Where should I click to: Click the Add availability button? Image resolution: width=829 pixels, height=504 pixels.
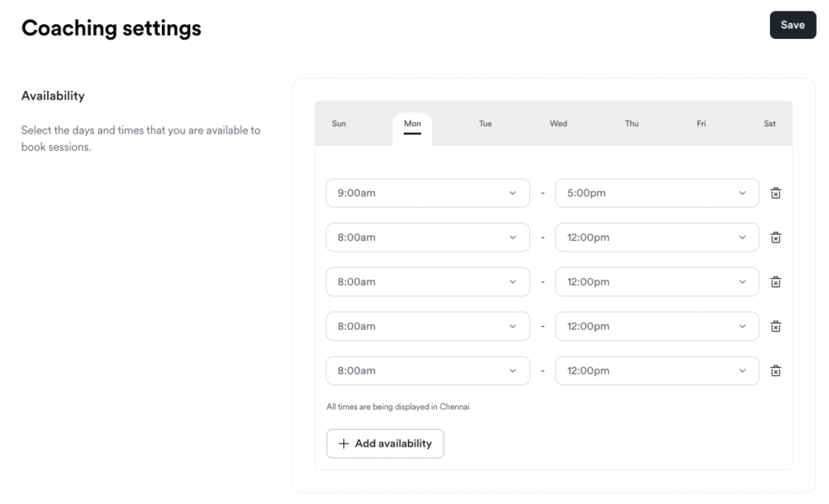coord(385,443)
